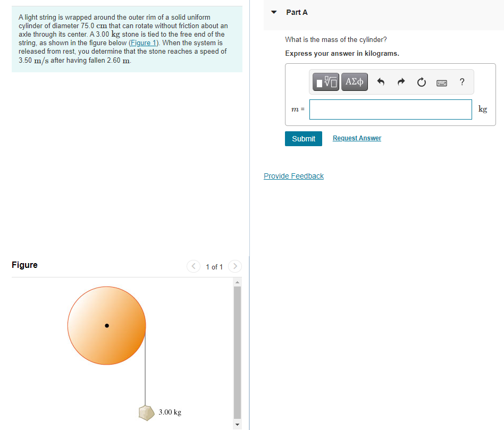This screenshot has width=504, height=430.
Task: Open Figure 1 from problem statement
Action: (143, 43)
